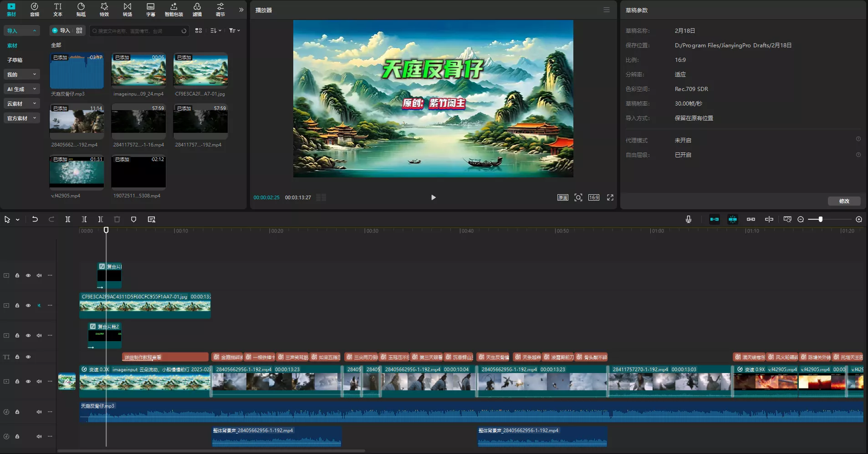The height and width of the screenshot is (454, 868).
Task: Expand the 我的 sidebar section
Action: click(22, 75)
